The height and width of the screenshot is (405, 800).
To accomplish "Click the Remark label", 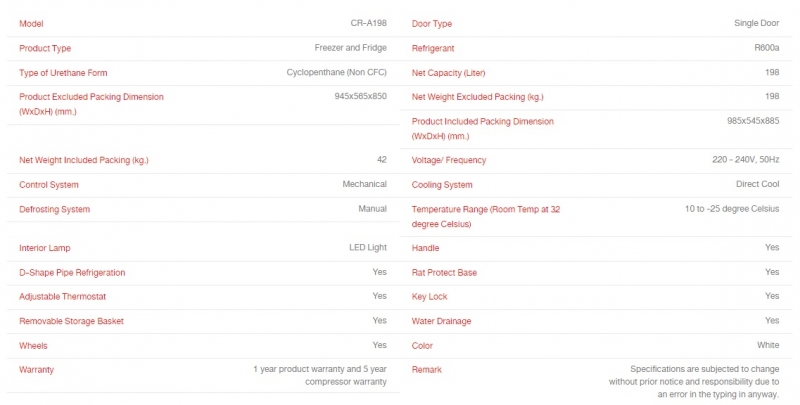I will 427,370.
